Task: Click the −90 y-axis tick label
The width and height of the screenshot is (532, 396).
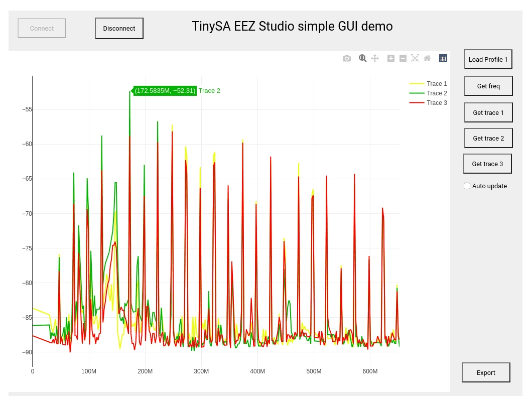Action: click(x=27, y=352)
